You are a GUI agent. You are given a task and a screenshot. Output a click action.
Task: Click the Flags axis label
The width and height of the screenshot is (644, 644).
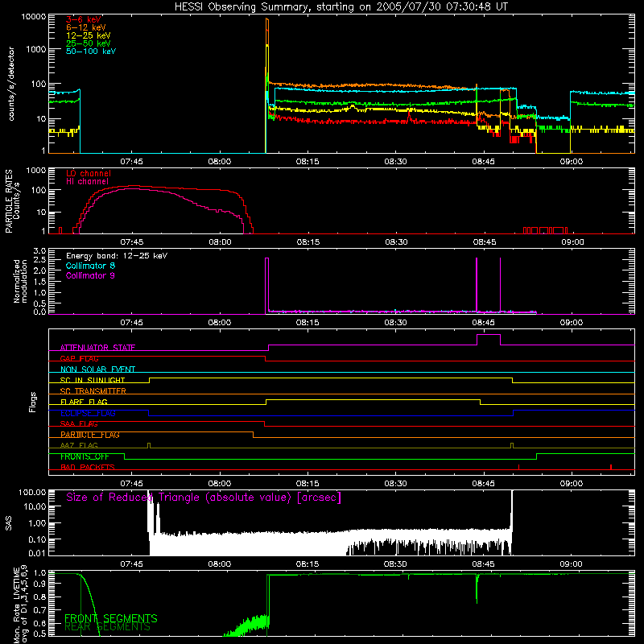(32, 402)
